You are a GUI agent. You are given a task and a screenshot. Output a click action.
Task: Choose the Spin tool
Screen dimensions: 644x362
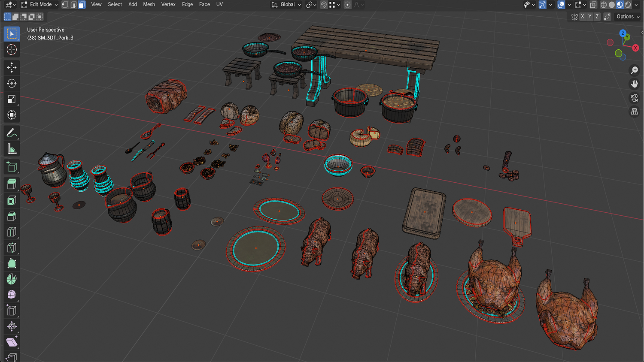tap(12, 279)
